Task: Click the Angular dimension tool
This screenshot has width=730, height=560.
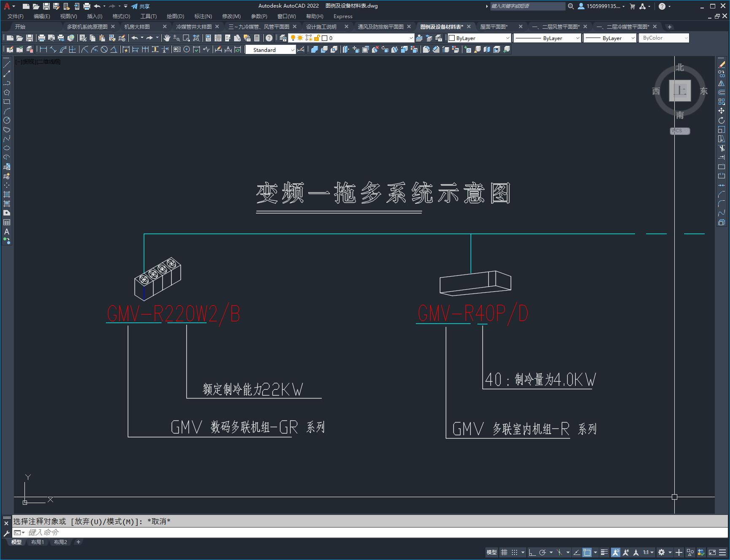Action: (114, 50)
